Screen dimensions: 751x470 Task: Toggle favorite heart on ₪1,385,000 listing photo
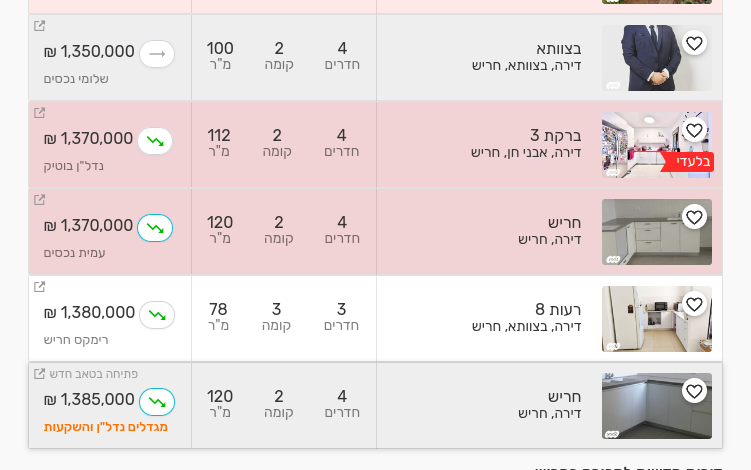[x=694, y=391]
